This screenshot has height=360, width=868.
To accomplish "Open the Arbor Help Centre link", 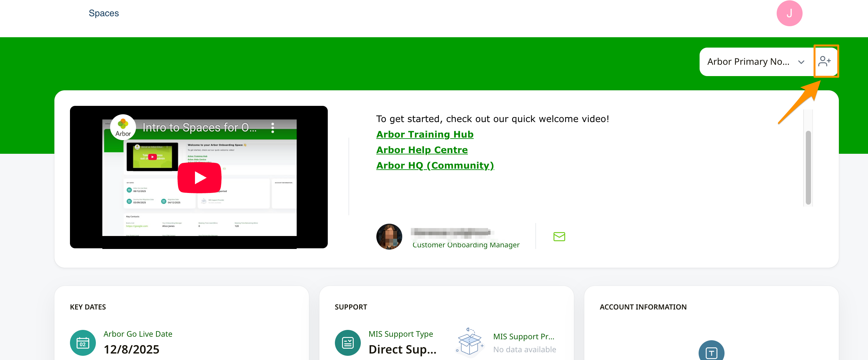I will [x=422, y=150].
